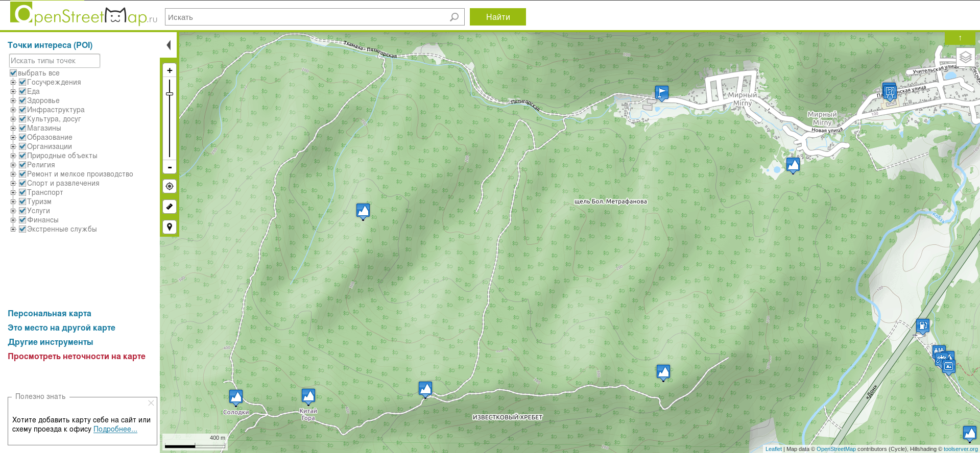Expand the Финансы tree node
980x453 pixels.
pos(13,220)
